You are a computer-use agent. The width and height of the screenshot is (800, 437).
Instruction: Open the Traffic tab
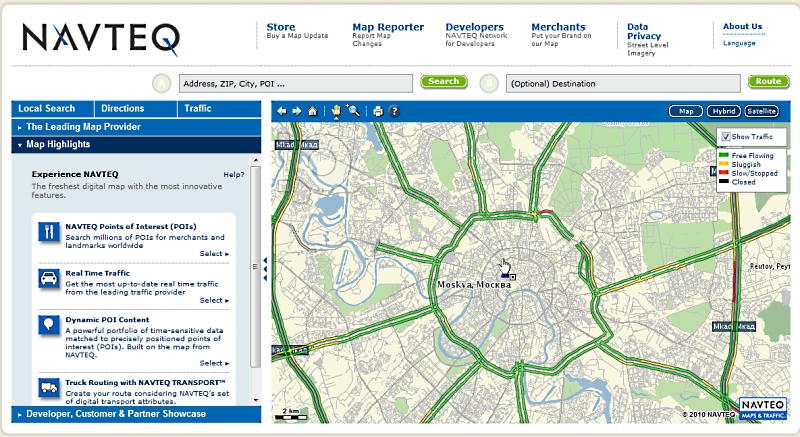click(x=219, y=109)
